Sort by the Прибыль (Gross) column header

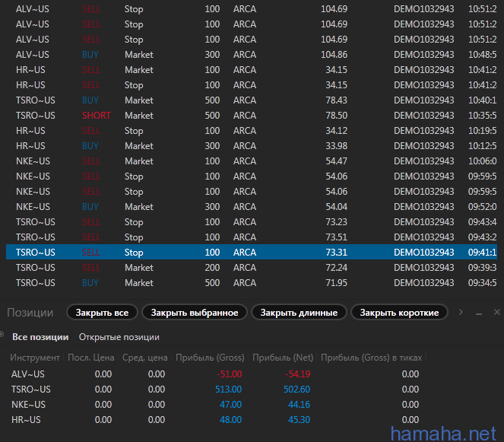click(209, 358)
